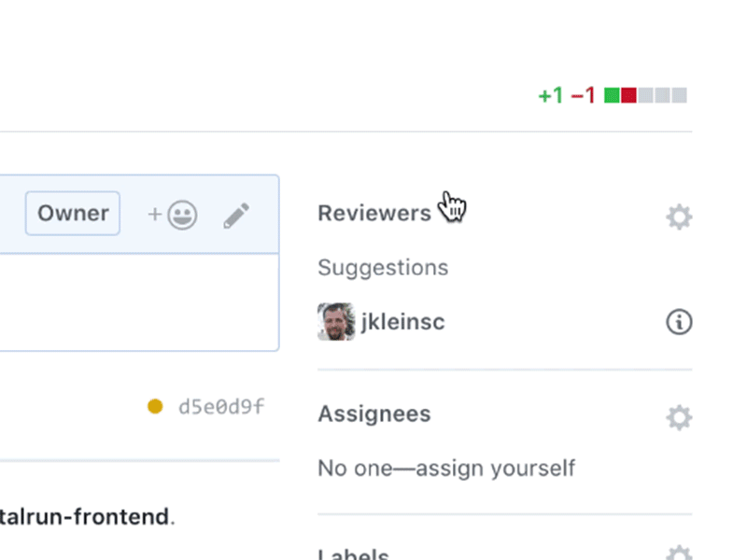Click the assign yourself link
This screenshot has width=747, height=560.
coord(500,468)
